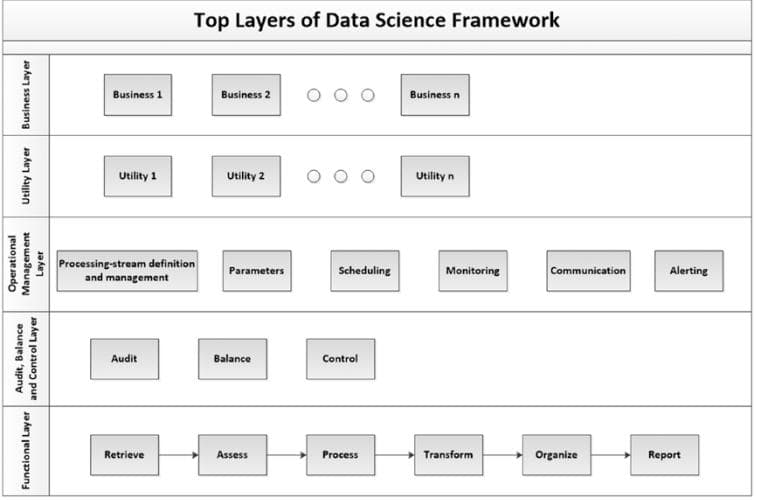Select the Alerting box
Screen dimensions: 757x500
tap(689, 271)
